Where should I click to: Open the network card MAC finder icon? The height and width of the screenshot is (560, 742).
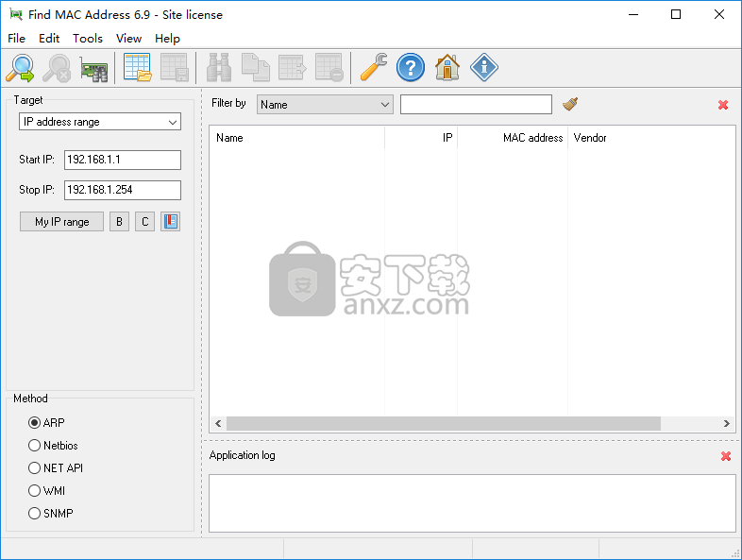[93, 69]
